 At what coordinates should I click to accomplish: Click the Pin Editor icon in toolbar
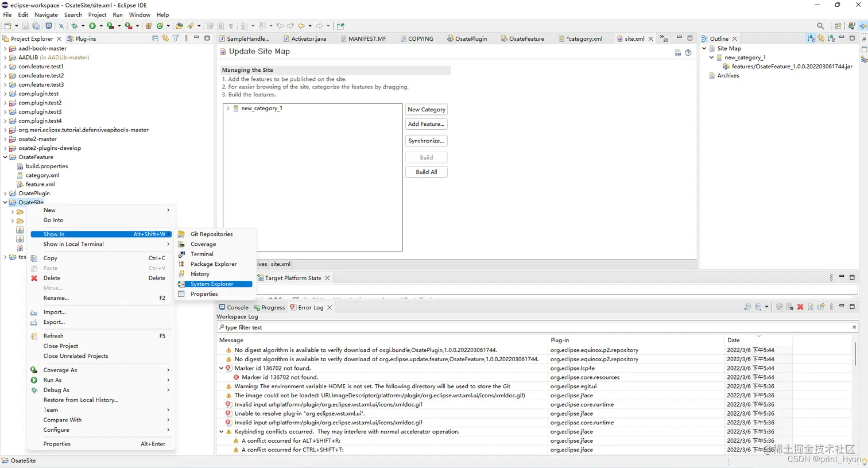340,26
